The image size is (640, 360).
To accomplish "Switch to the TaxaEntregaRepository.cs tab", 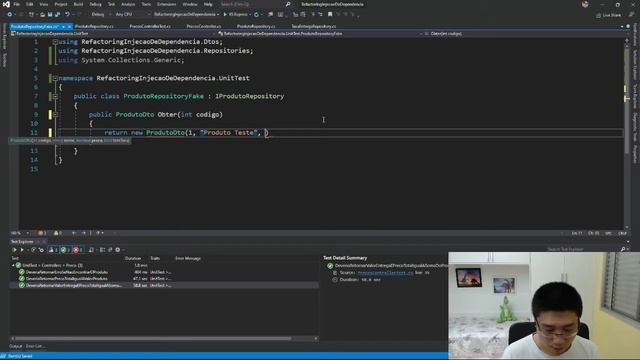I will point(313,26).
